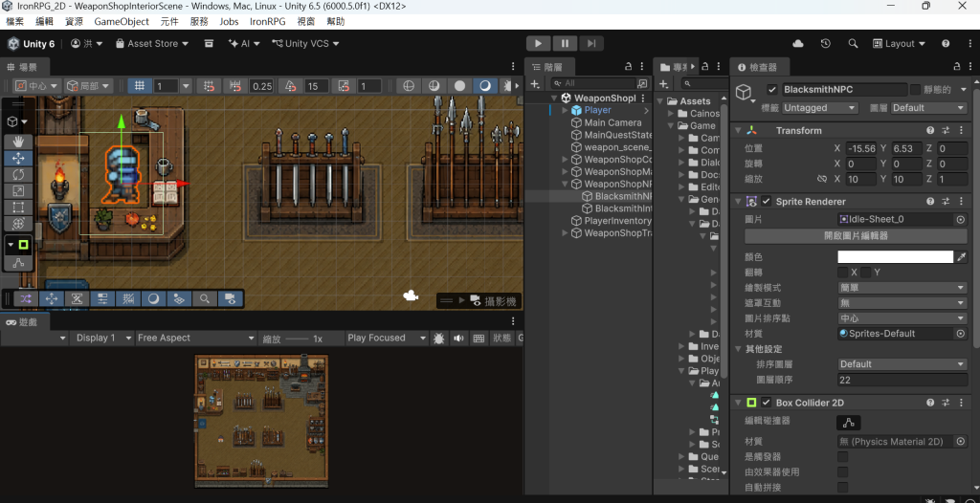Screen dimensions: 980x503
Task: Open the Layer dropdown showing Default
Action: (928, 107)
